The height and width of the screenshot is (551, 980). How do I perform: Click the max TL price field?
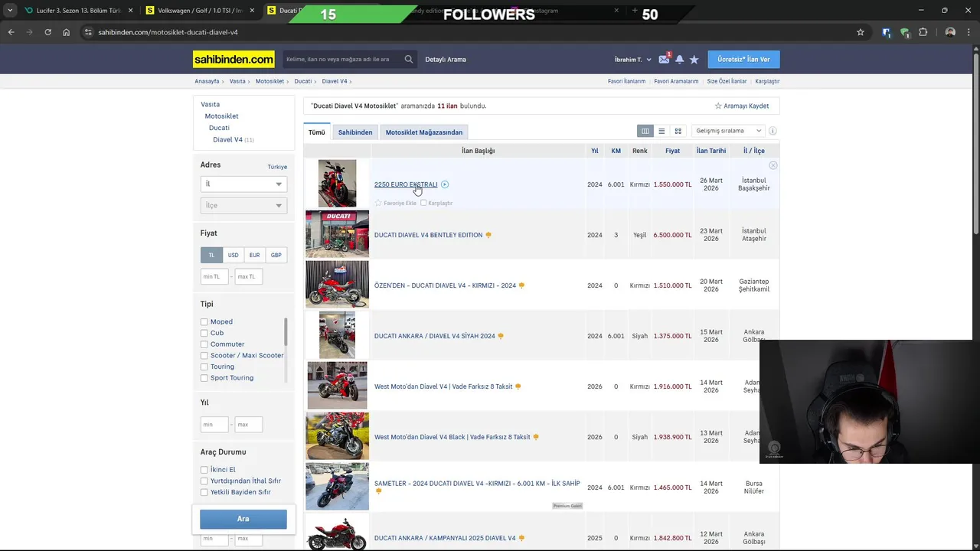[x=248, y=276]
